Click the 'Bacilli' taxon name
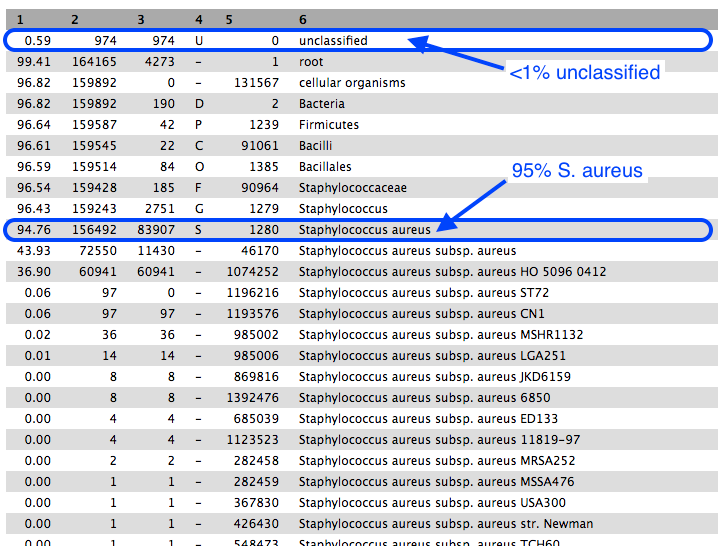 315,146
